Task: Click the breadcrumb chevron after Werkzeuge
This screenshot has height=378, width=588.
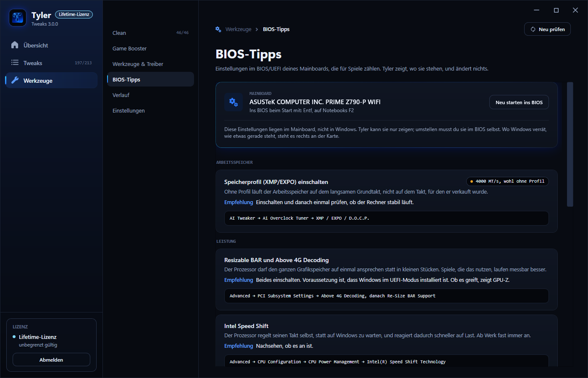Action: [x=257, y=29]
